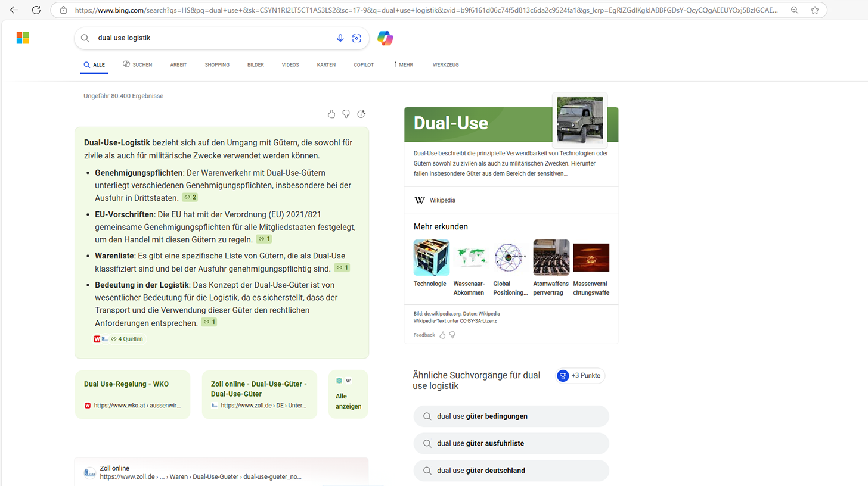Screen dimensions: 868x486
Task: Click the Microsoft logo grid icon
Action: pyautogui.click(x=22, y=38)
